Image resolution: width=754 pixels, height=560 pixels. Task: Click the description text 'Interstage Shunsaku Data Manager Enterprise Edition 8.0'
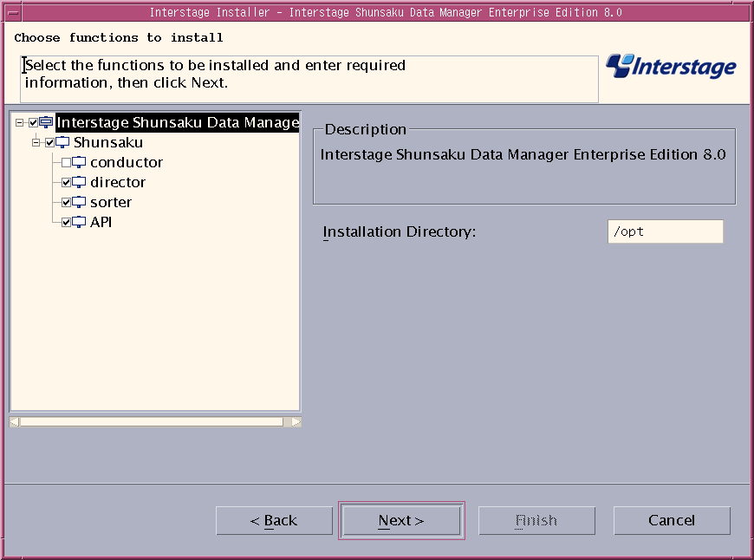click(x=523, y=154)
